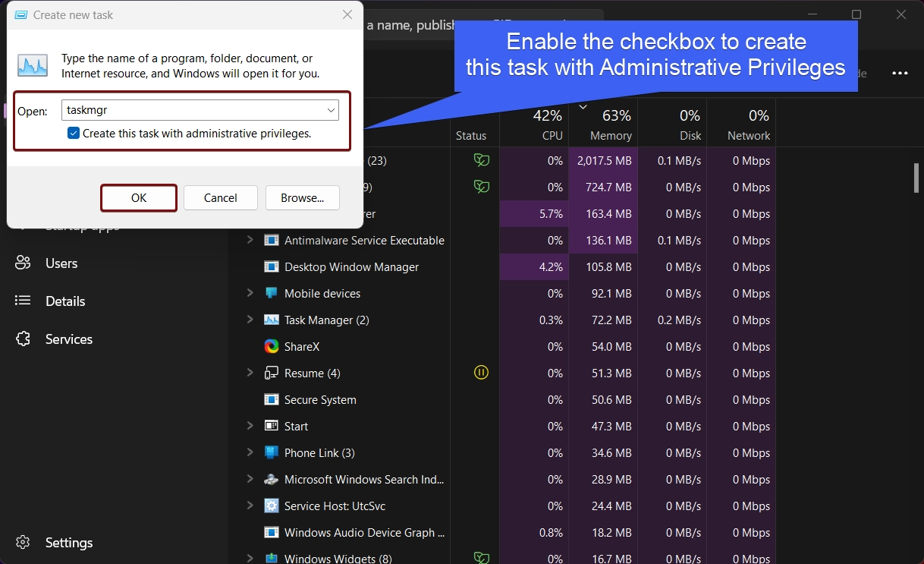This screenshot has width=924, height=564.
Task: Expand the Antimalware Service Executable row
Action: pyautogui.click(x=250, y=240)
